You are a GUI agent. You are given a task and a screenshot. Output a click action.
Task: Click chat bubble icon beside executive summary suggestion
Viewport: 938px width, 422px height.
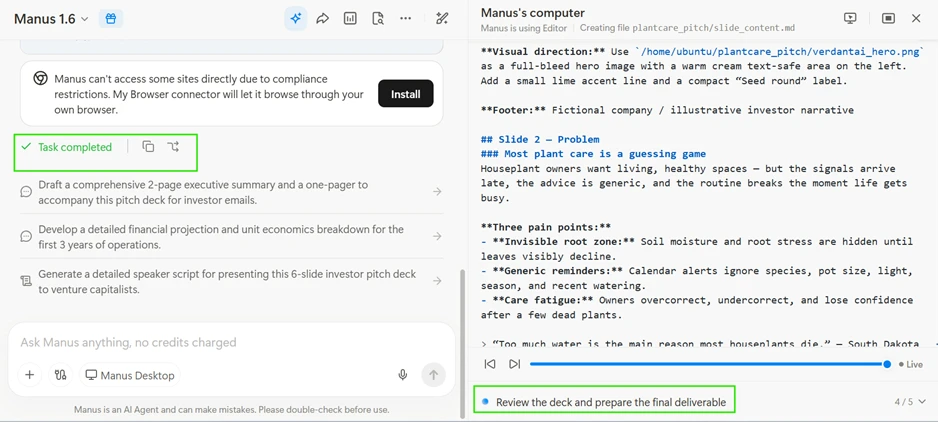point(26,192)
